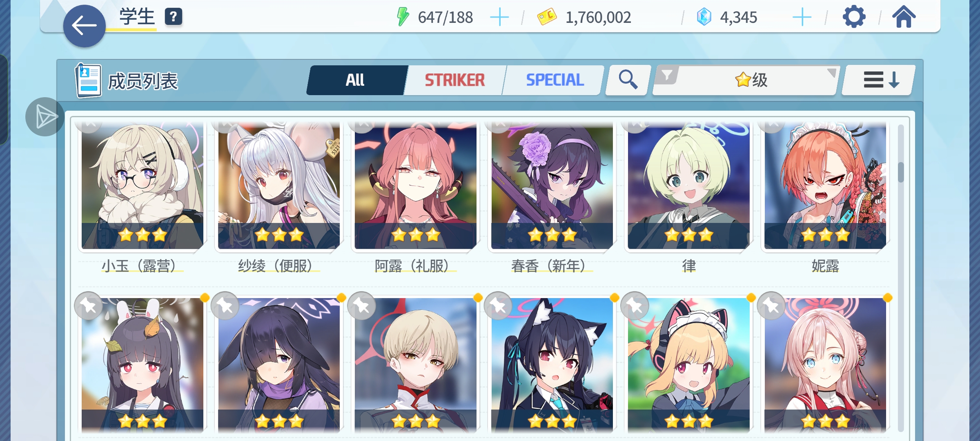Toggle pin on the black cat-ear girl card
980x441 pixels.
click(x=498, y=306)
